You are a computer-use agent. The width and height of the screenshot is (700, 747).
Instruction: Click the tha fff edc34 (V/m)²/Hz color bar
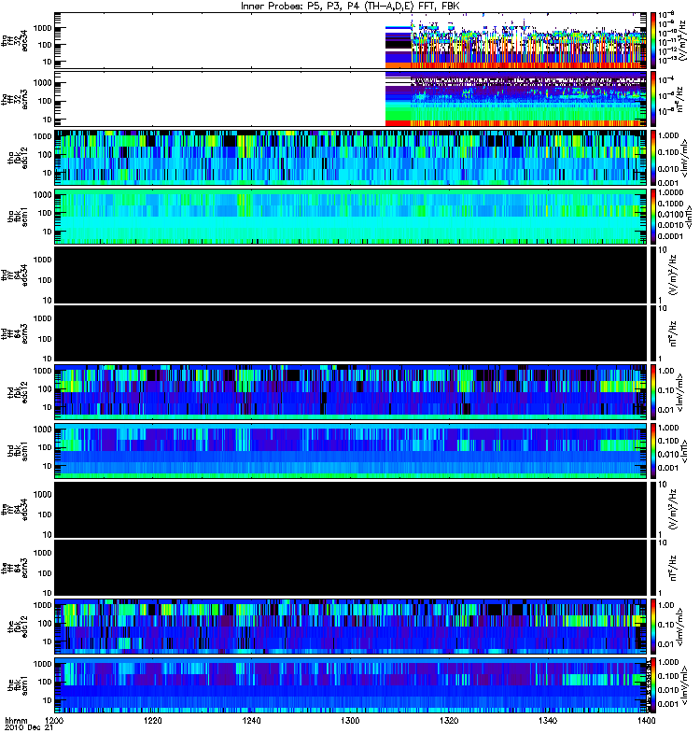(652, 41)
